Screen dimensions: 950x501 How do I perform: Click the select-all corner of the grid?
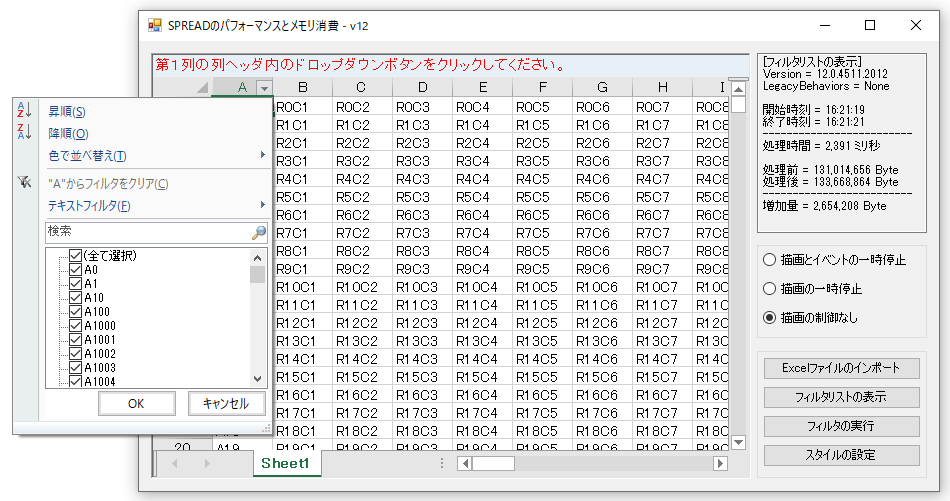(182, 87)
